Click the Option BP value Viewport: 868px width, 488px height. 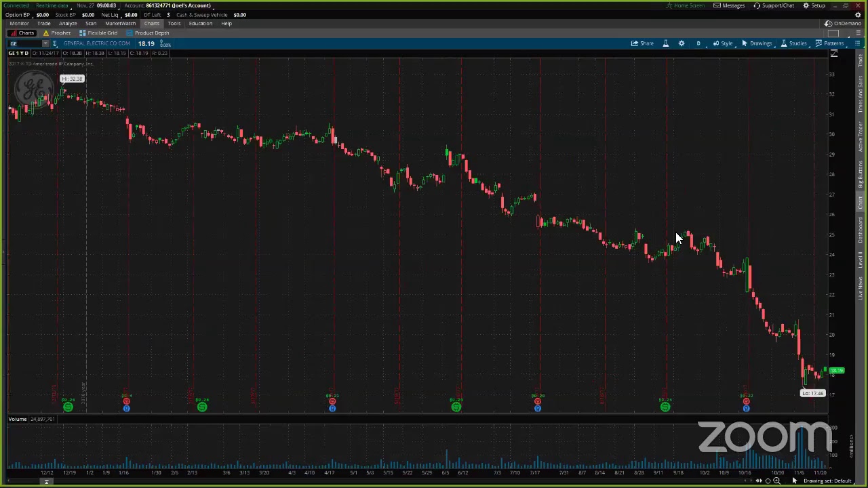pos(42,15)
